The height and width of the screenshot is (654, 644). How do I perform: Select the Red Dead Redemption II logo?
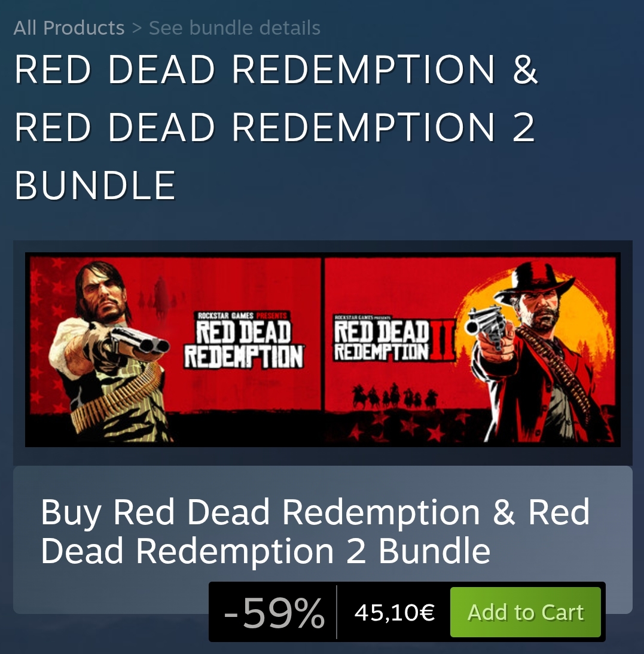393,339
